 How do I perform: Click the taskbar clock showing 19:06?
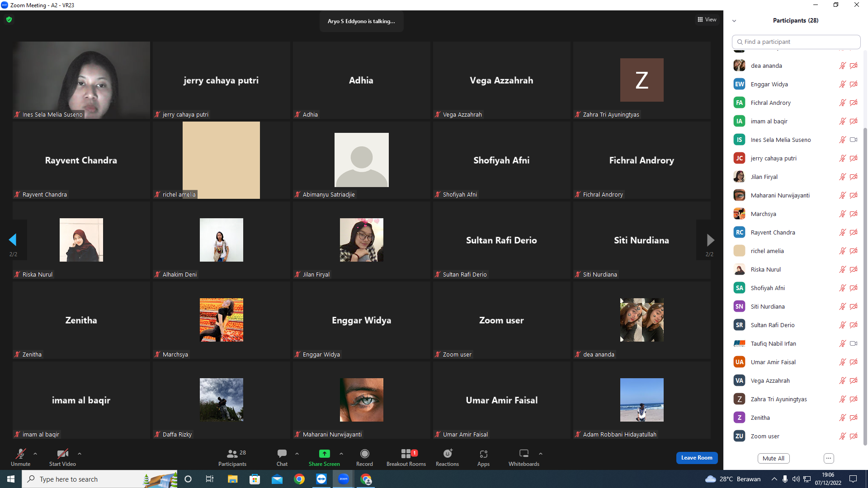tap(828, 479)
